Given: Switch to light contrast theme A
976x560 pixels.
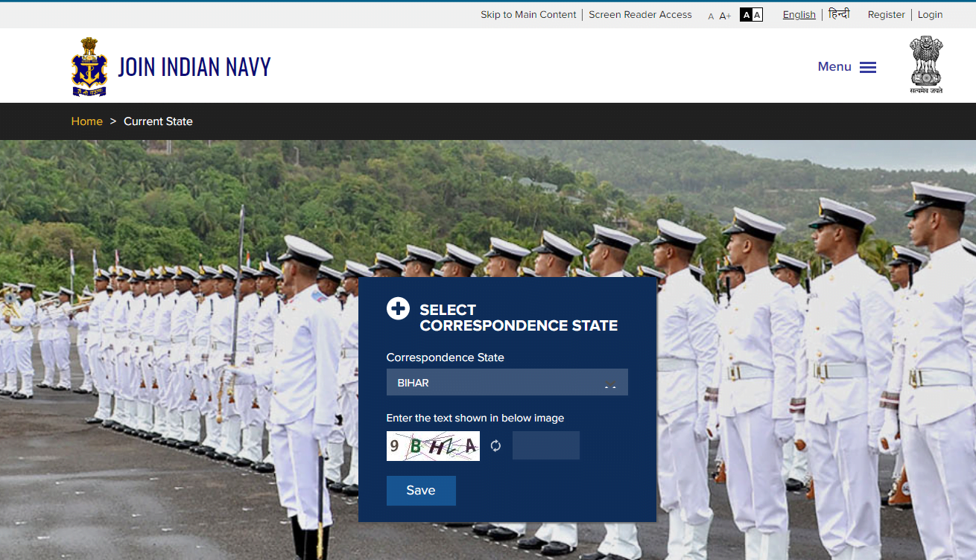Looking at the screenshot, I should (x=757, y=15).
